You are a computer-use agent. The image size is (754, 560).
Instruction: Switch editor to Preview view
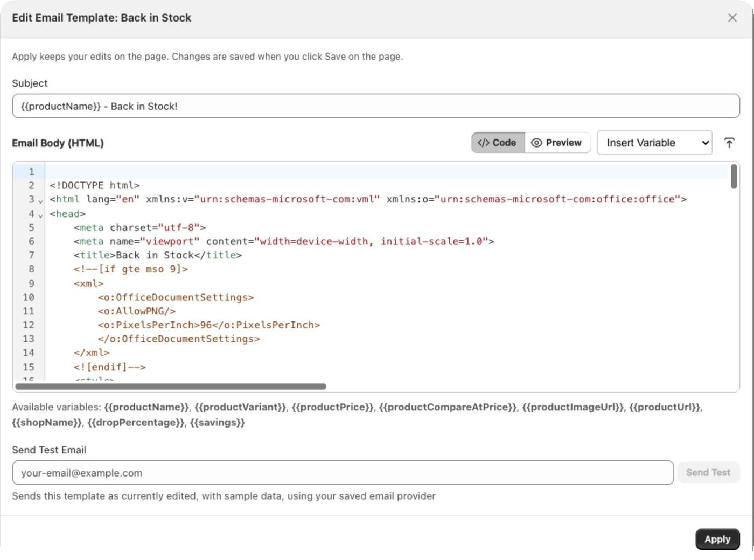(557, 143)
